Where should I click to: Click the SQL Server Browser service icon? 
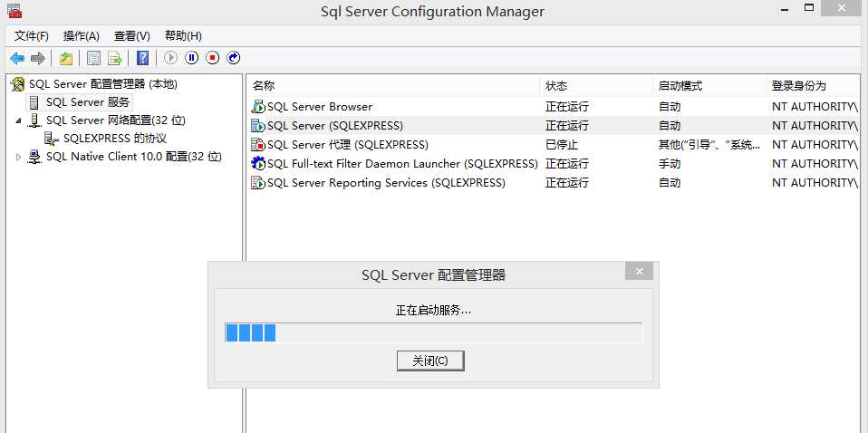pyautogui.click(x=258, y=107)
